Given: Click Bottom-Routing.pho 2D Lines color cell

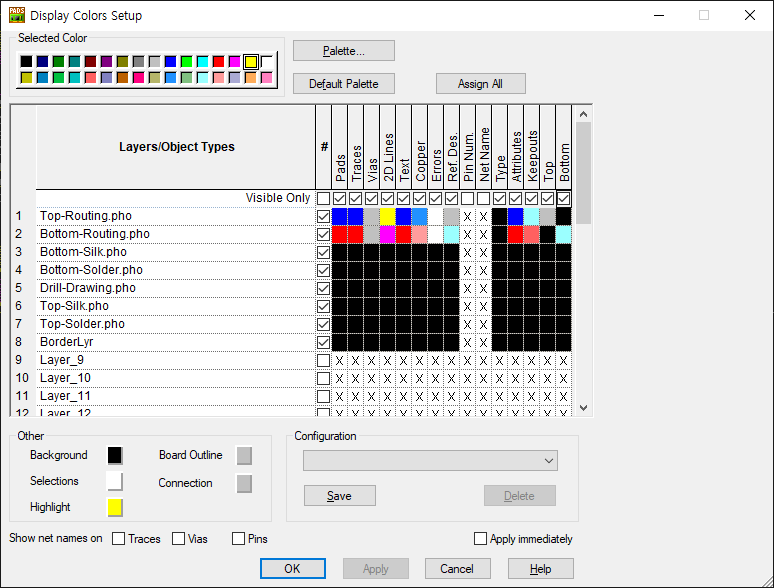Looking at the screenshot, I should [387, 234].
